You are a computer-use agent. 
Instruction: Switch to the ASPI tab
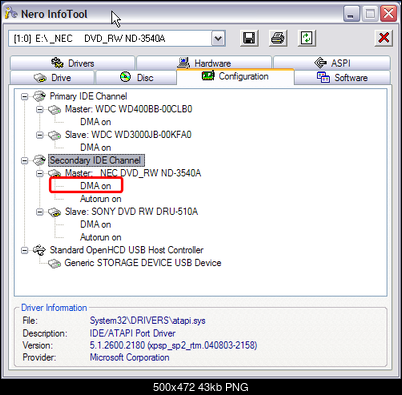pyautogui.click(x=332, y=63)
